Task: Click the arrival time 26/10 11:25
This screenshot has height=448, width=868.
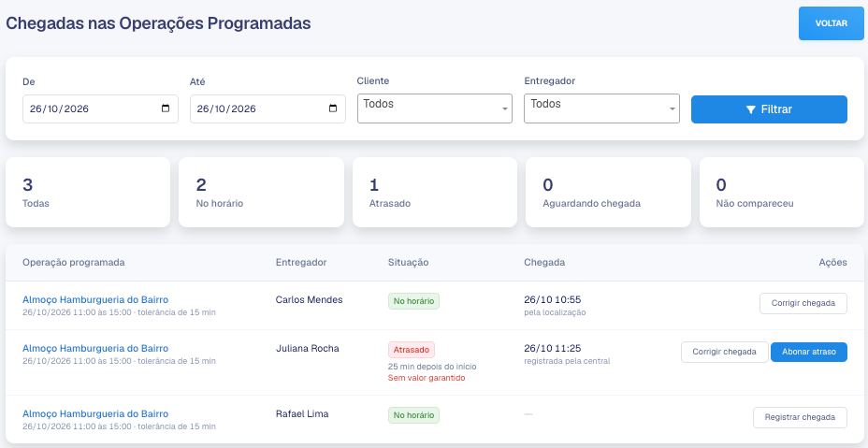Action: click(553, 348)
